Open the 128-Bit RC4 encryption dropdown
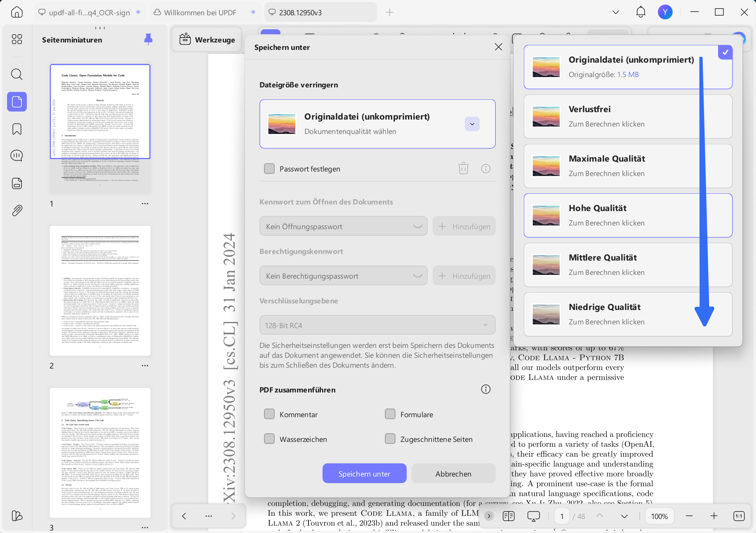Image resolution: width=756 pixels, height=533 pixels. pos(377,325)
